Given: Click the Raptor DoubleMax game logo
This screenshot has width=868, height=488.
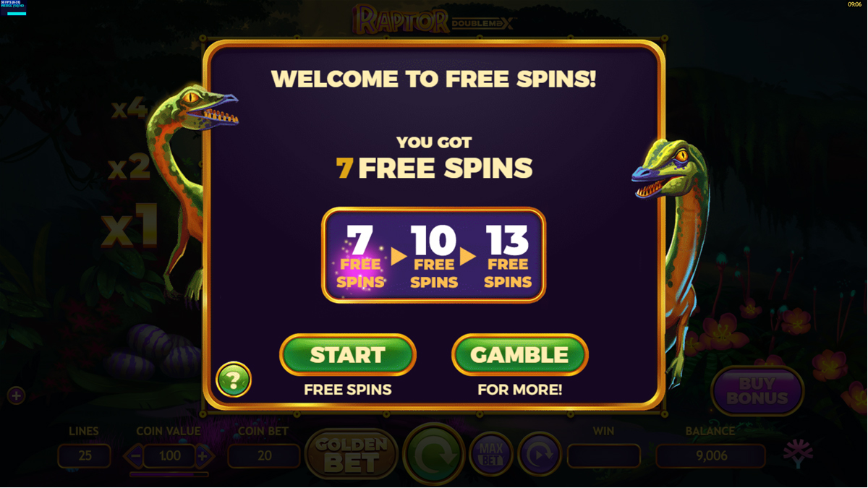Looking at the screenshot, I should (x=434, y=20).
